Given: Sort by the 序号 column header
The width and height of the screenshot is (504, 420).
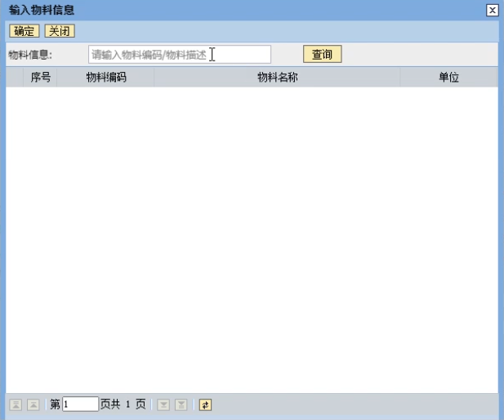Looking at the screenshot, I should point(41,78).
